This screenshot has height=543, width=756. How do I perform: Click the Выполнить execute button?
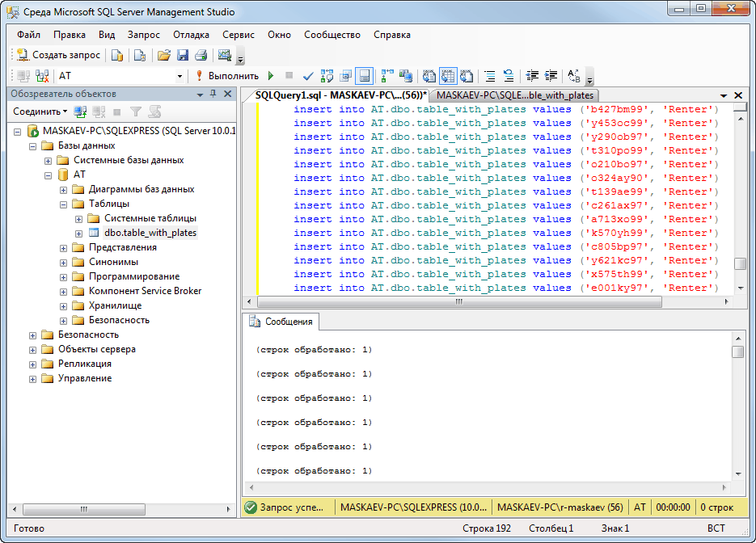(226, 76)
